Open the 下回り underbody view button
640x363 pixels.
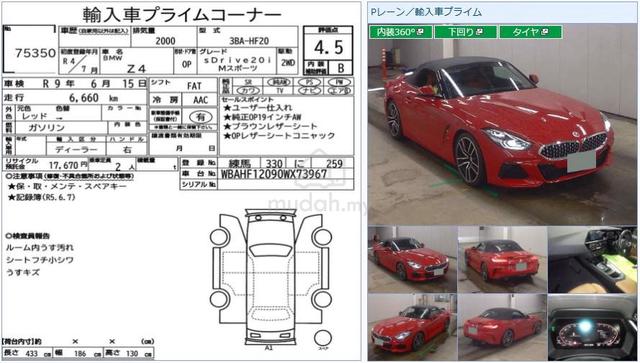465,32
